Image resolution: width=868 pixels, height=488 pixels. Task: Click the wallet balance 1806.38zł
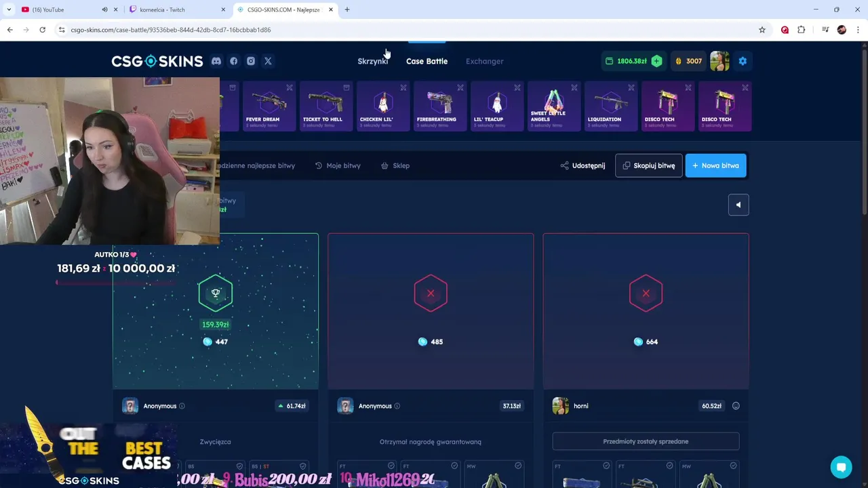point(626,61)
